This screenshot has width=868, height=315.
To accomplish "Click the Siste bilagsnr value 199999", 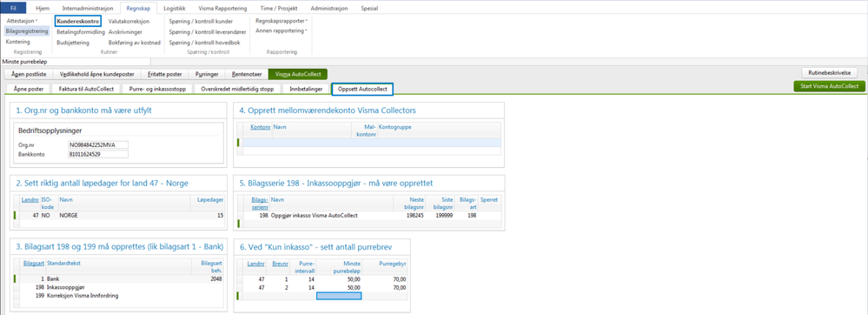I will tap(443, 215).
